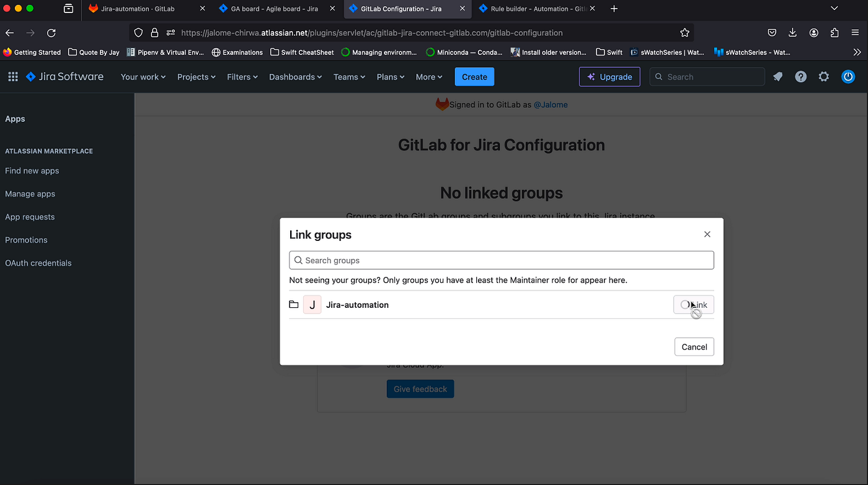Image resolution: width=868 pixels, height=485 pixels.
Task: Click the blue Create button
Action: pyautogui.click(x=474, y=77)
